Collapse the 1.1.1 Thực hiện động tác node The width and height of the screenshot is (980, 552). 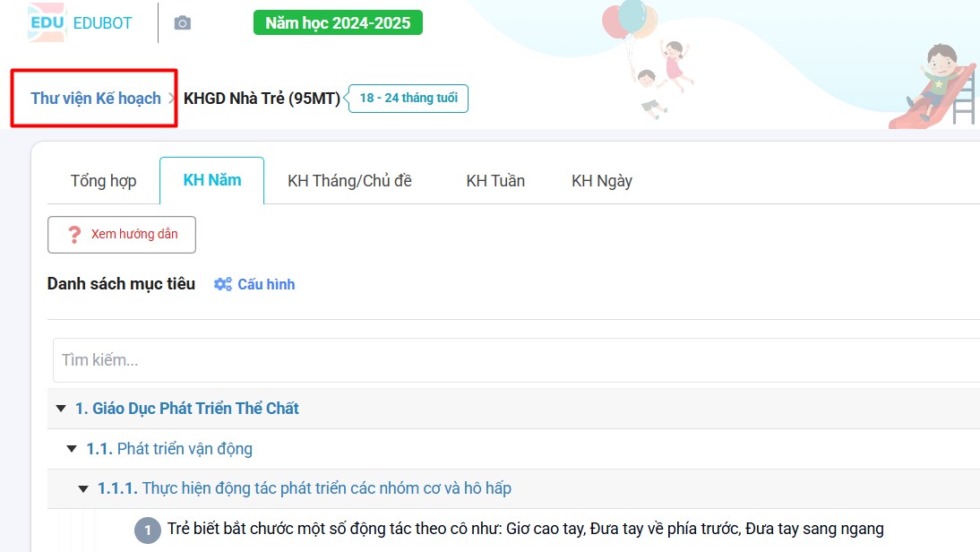click(84, 489)
